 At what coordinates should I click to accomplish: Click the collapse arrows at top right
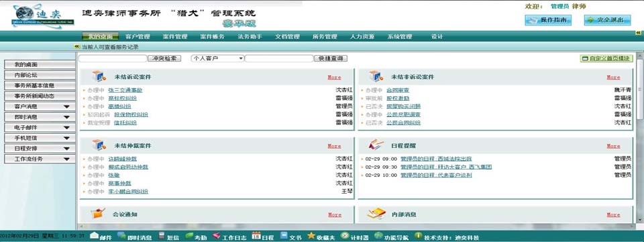638,32
